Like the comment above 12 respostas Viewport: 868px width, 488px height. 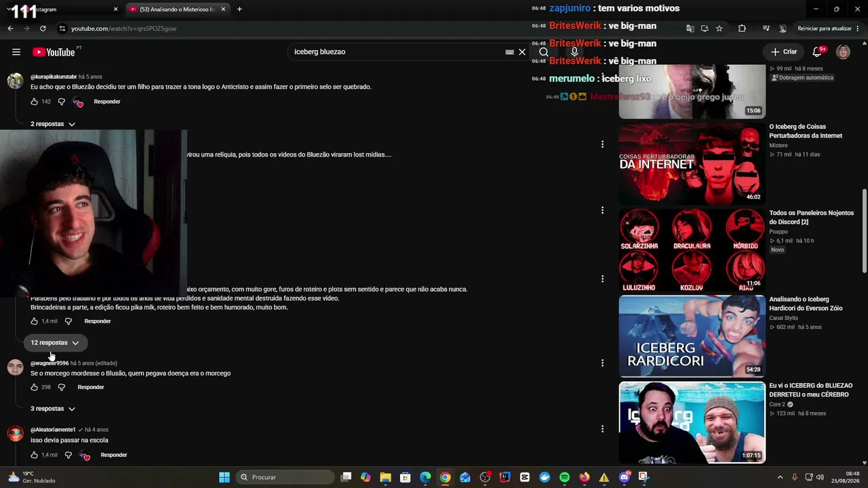34,321
